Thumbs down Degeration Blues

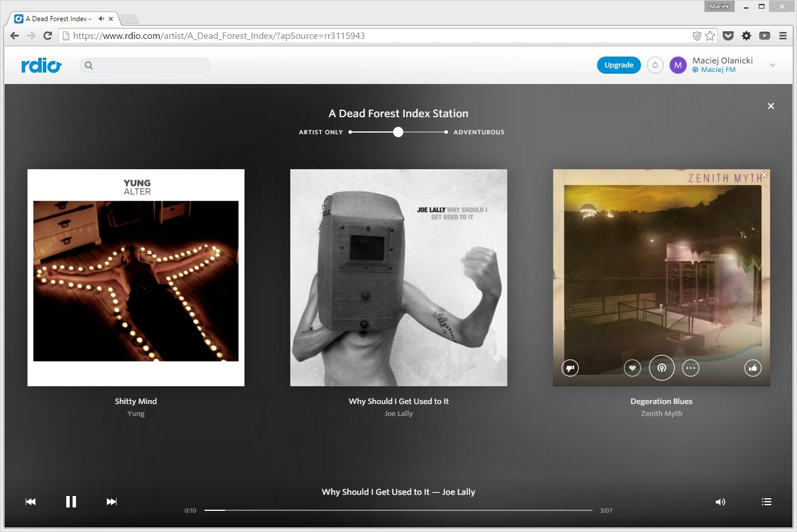(x=570, y=368)
